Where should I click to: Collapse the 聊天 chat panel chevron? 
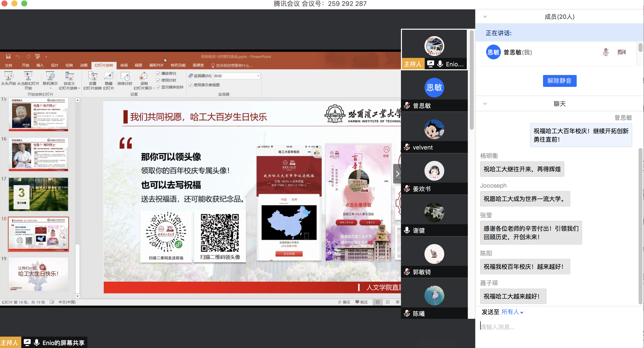click(x=485, y=103)
